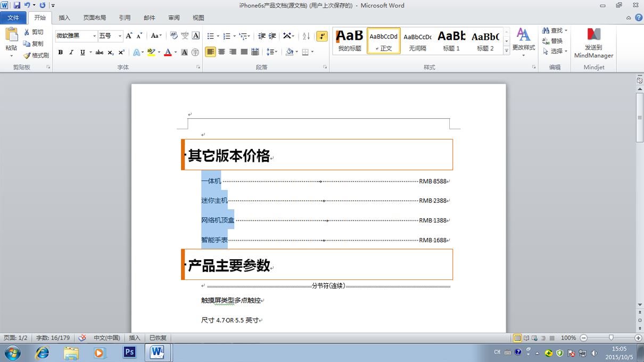Viewport: 644px width, 362px height.
Task: Sort the selected paragraphs
Action: click(x=306, y=36)
